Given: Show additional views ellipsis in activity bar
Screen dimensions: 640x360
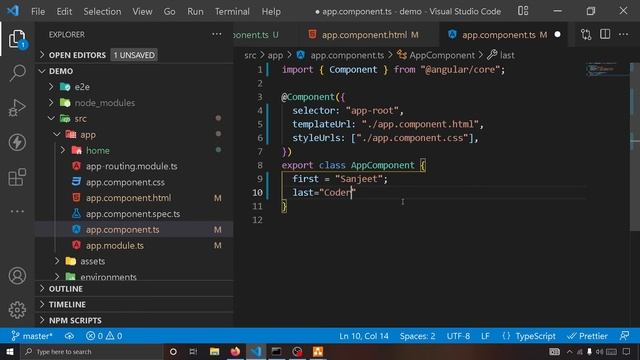Looking at the screenshot, I should 17,211.
